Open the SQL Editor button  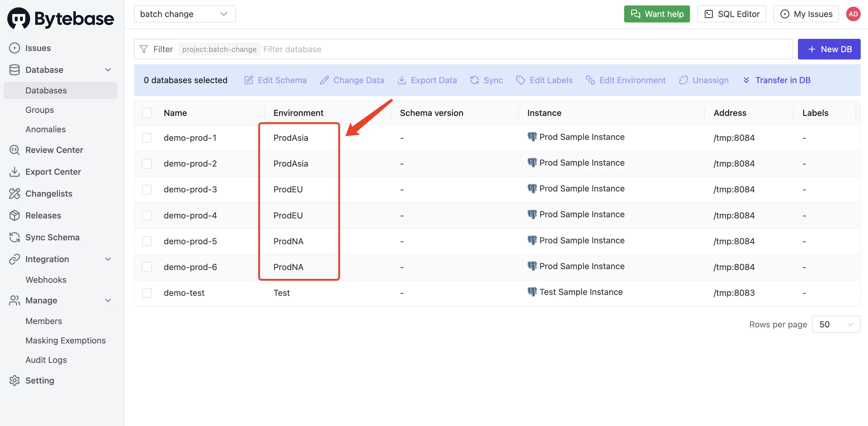point(732,14)
